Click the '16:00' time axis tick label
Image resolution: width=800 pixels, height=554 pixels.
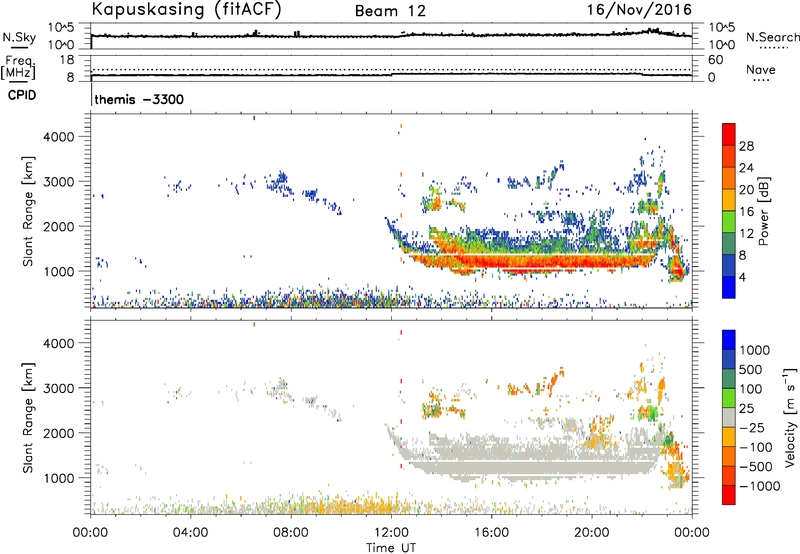(x=491, y=533)
